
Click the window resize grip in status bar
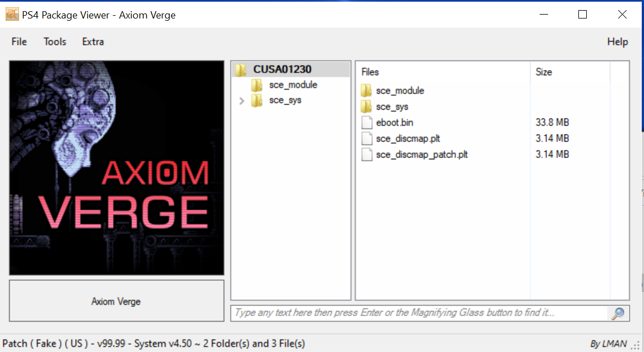(x=636, y=345)
